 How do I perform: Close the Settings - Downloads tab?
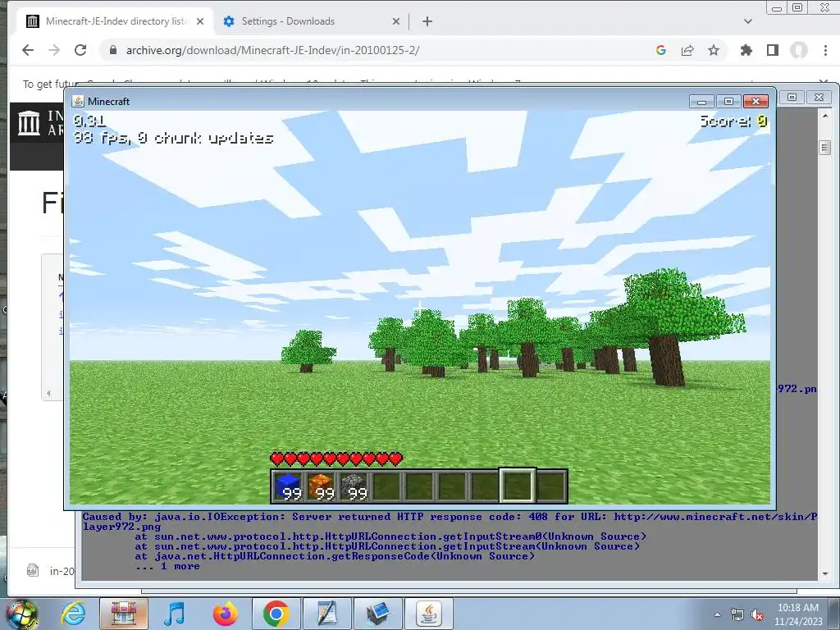click(x=396, y=21)
